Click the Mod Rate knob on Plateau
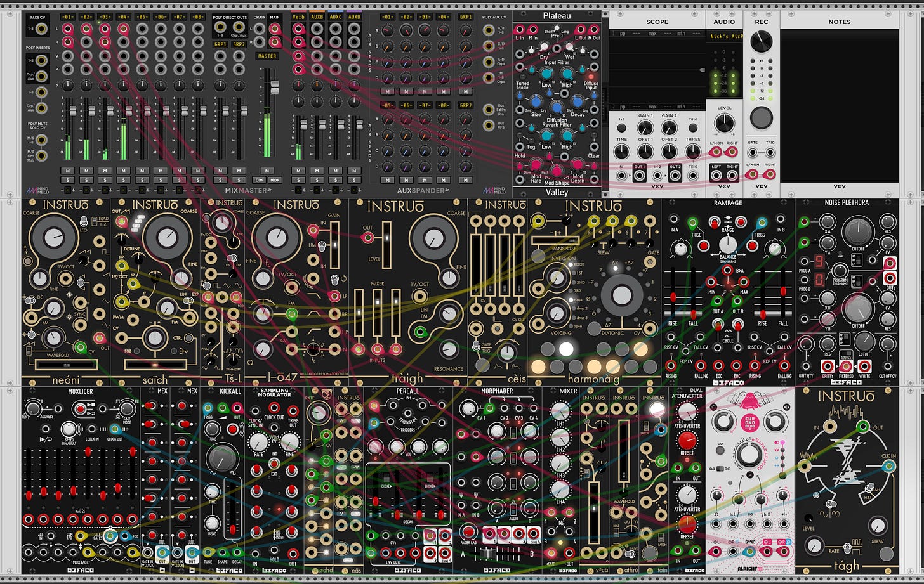The height and width of the screenshot is (584, 924). pos(536,165)
